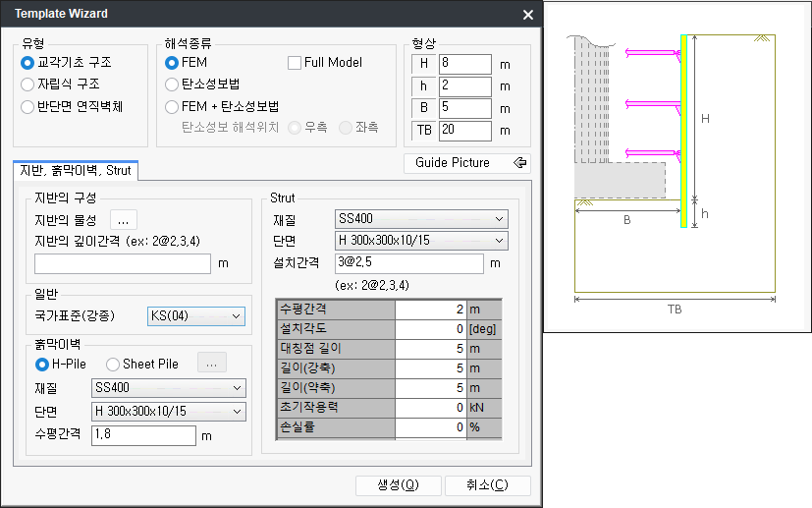Open 국가표준 KS(04) dropdown
Viewport: 812px width, 508px height.
(x=194, y=315)
